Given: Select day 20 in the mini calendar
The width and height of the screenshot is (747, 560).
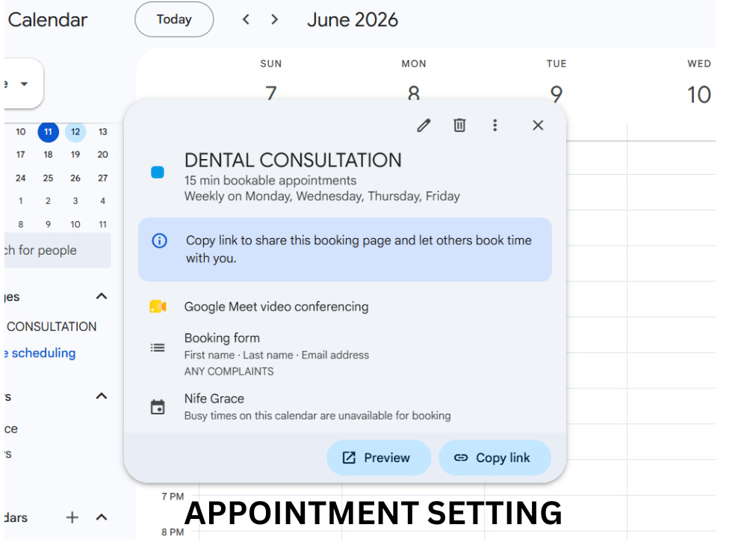Looking at the screenshot, I should pos(103,155).
